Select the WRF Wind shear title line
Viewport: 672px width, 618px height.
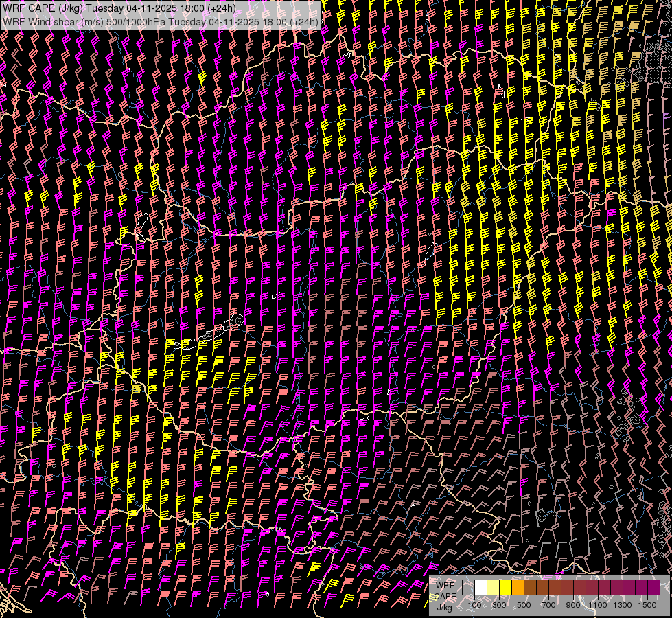(161, 21)
